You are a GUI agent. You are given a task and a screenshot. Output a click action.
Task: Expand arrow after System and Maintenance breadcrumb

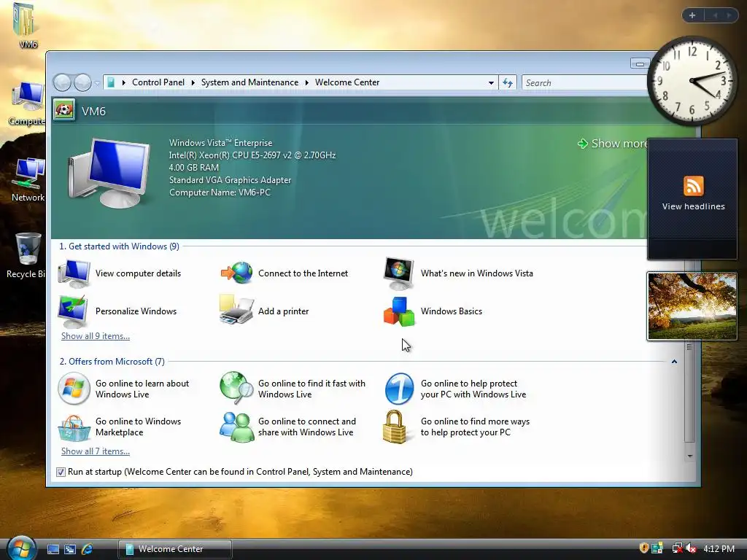[x=307, y=83]
